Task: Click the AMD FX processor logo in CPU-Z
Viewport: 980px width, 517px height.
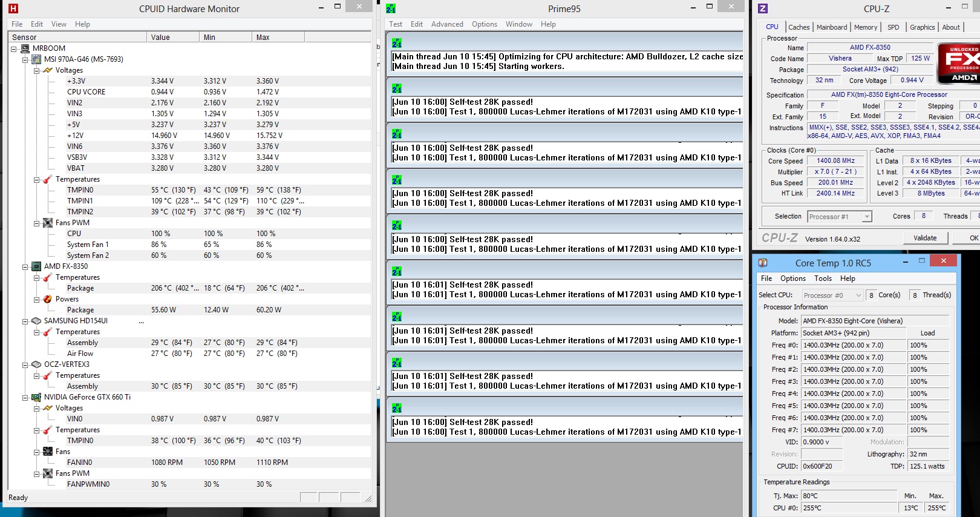Action: tap(958, 63)
